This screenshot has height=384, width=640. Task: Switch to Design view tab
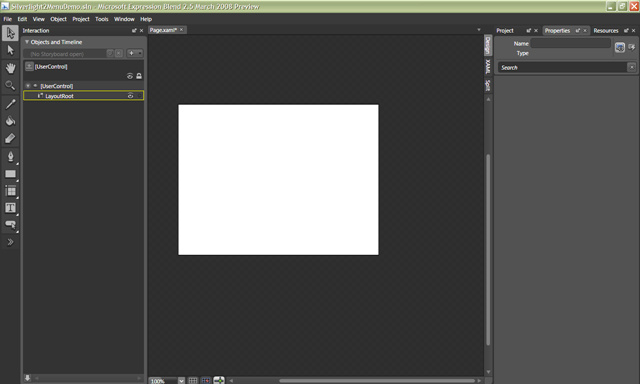click(x=488, y=46)
